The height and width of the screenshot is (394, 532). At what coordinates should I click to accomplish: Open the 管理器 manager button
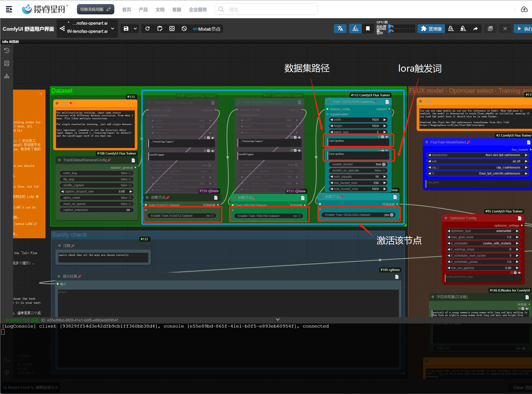[x=431, y=29]
